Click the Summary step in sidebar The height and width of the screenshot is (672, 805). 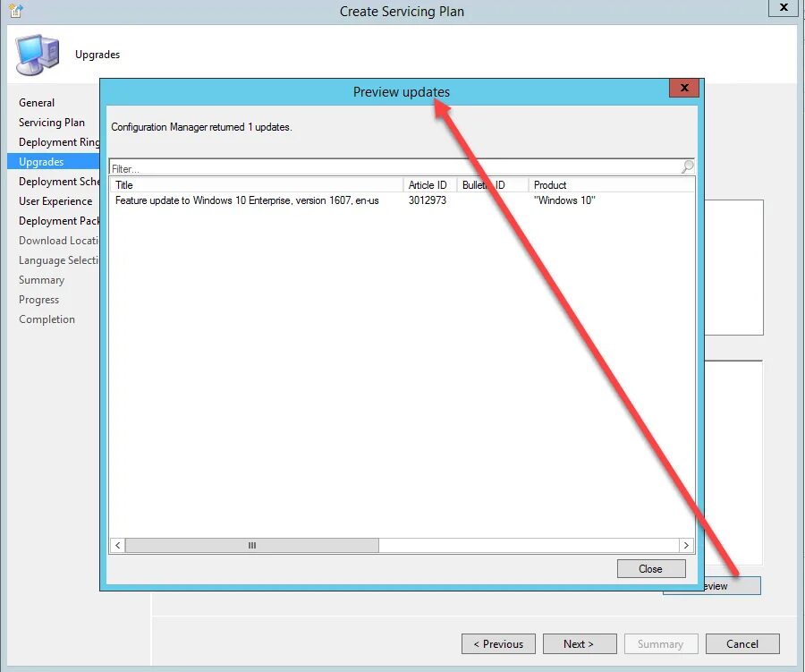coord(41,280)
